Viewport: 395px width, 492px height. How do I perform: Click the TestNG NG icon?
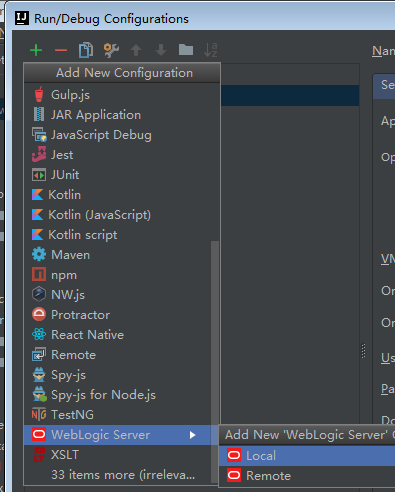39,414
